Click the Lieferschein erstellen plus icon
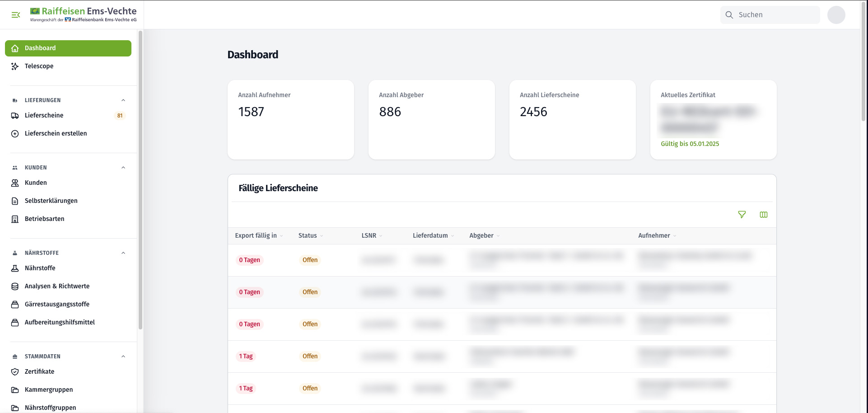 [x=15, y=134]
